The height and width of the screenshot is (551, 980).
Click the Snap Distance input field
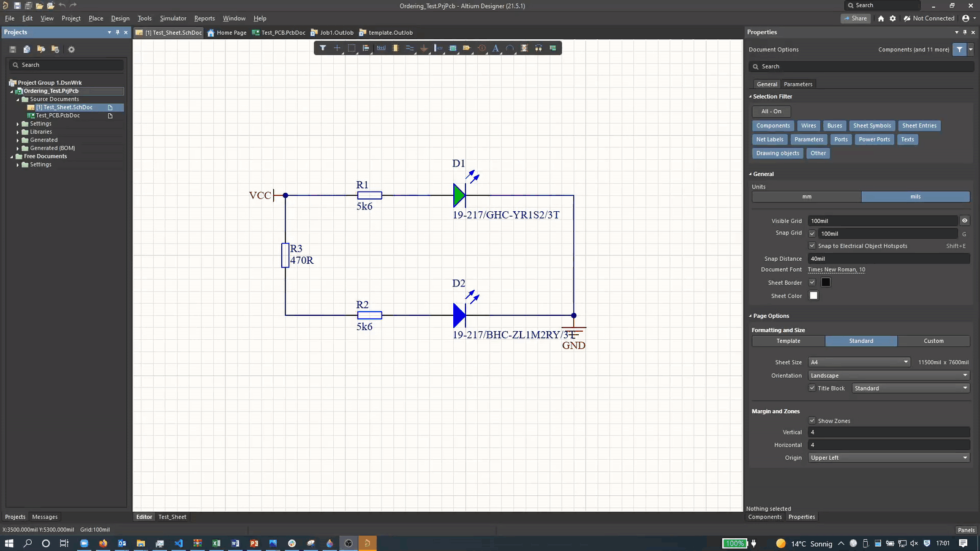click(x=888, y=259)
